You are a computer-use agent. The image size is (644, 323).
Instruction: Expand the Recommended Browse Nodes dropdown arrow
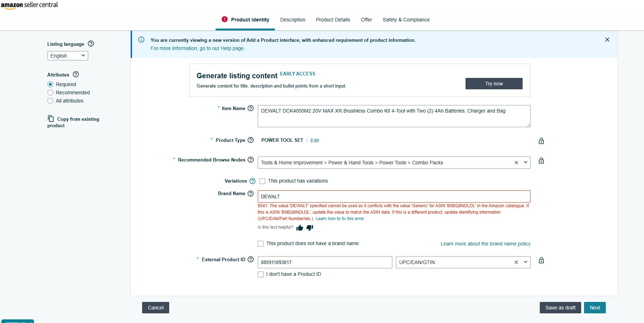tap(525, 162)
